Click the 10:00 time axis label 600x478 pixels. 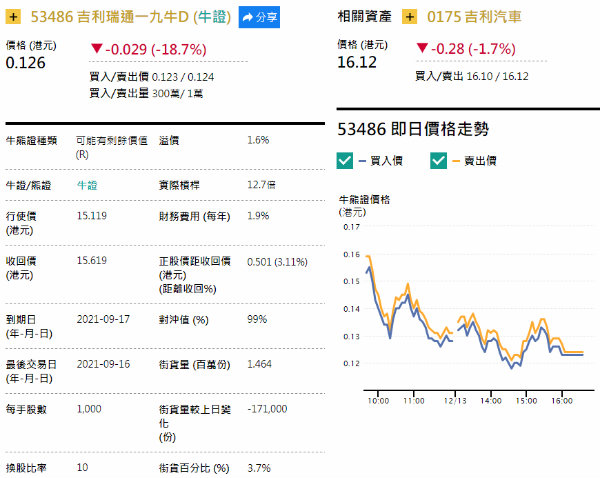point(378,401)
